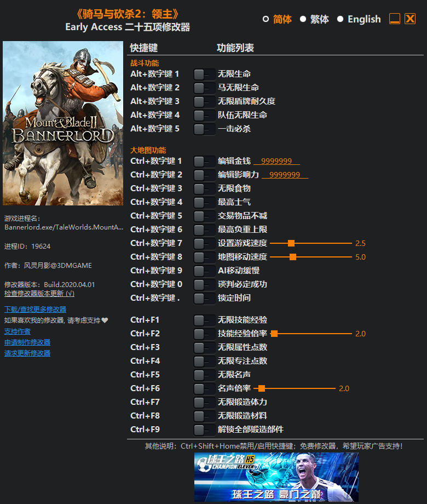Open 支持作者 link
Screen dimensions: 427x504
click(x=18, y=331)
